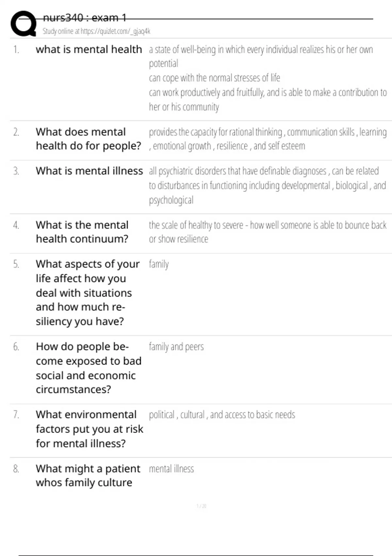Image resolution: width=392 pixels, height=556 pixels.
Task: Click the answer 'mental illness'
Action: [171, 469]
